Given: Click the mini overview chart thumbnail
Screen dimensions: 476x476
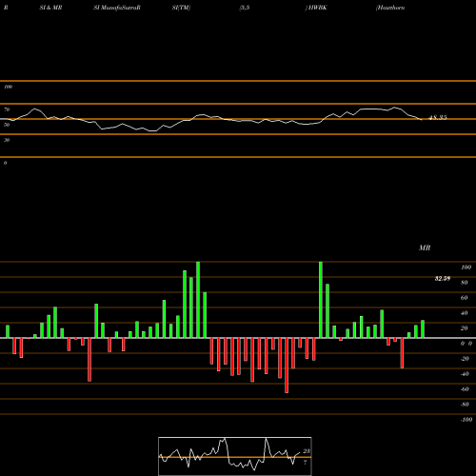Looking at the screenshot, I should pyautogui.click(x=235, y=456).
